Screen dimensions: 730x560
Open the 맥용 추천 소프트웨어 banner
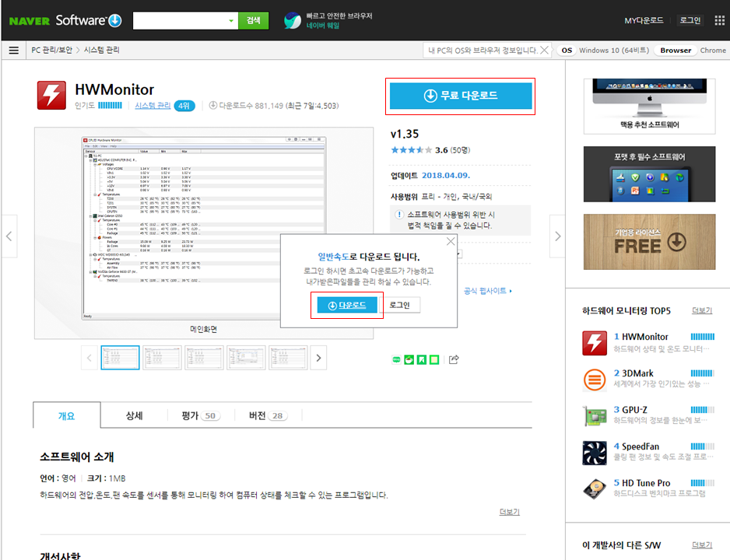[x=650, y=106]
